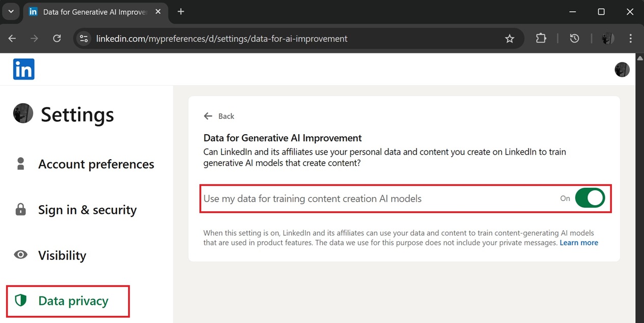The image size is (644, 323).
Task: Open the Chrome extensions puzzle icon
Action: (540, 38)
